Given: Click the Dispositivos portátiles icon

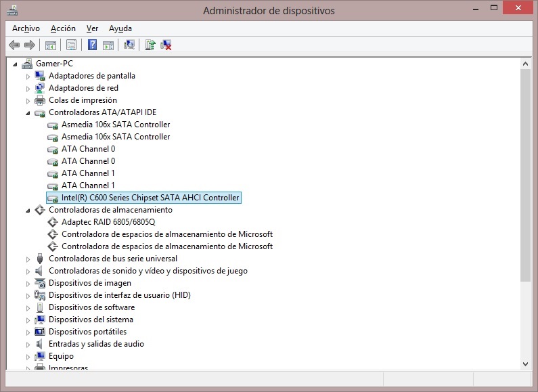Looking at the screenshot, I should [x=40, y=332].
